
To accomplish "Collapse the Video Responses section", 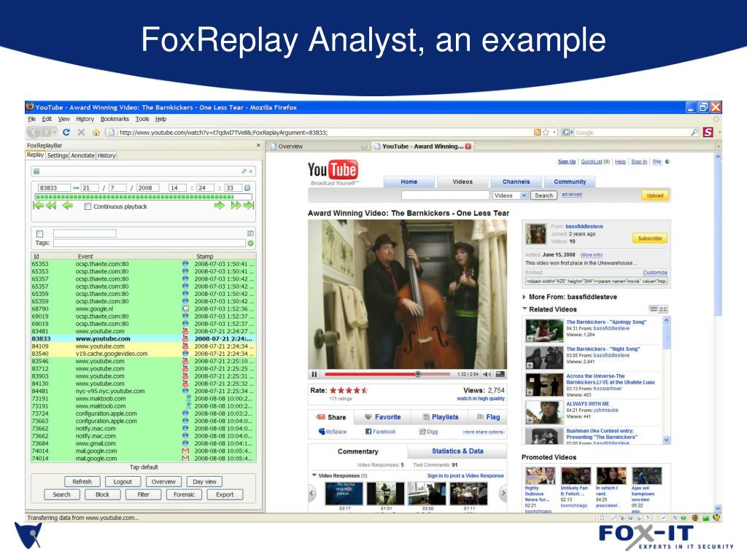I will (314, 475).
